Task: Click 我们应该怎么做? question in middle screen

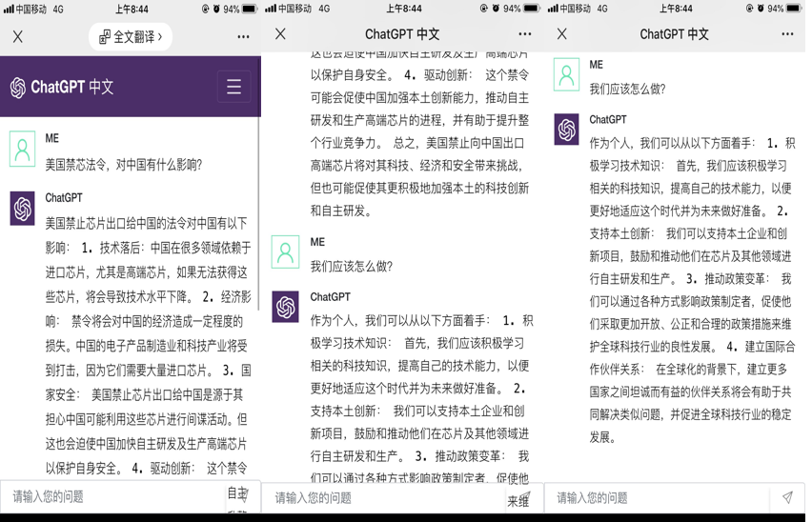Action: (351, 267)
